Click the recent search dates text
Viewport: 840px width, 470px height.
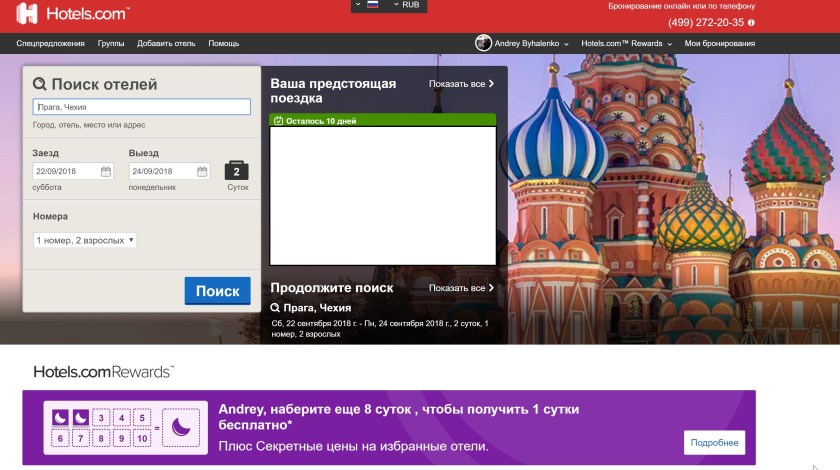coord(380,329)
